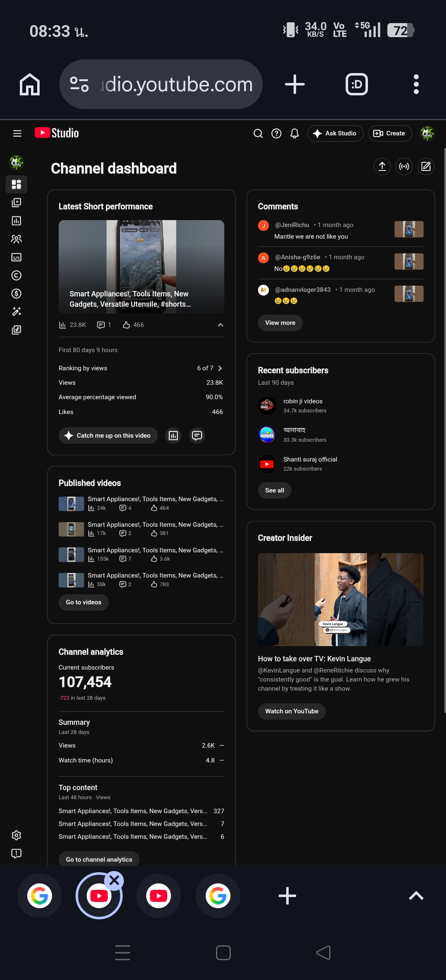
Task: Open Creator Insider video thumbnail
Action: click(341, 599)
